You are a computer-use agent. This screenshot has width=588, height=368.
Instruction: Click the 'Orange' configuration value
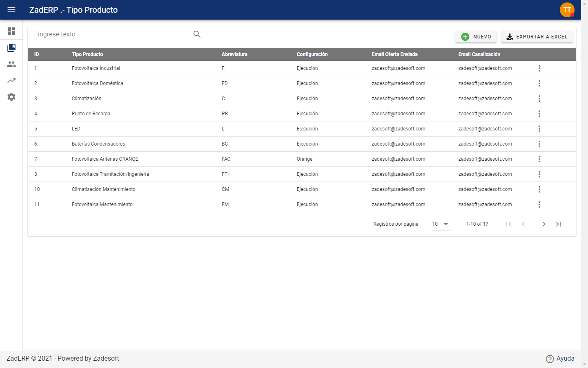click(305, 159)
